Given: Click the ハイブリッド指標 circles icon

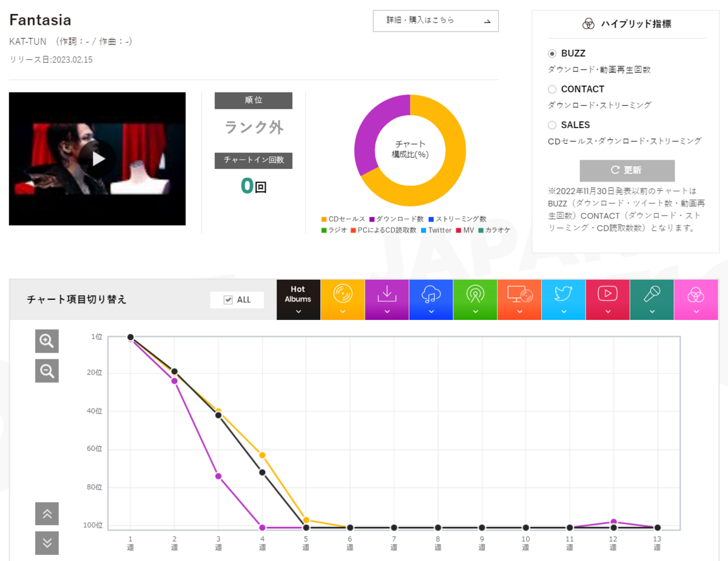Looking at the screenshot, I should click(x=588, y=24).
